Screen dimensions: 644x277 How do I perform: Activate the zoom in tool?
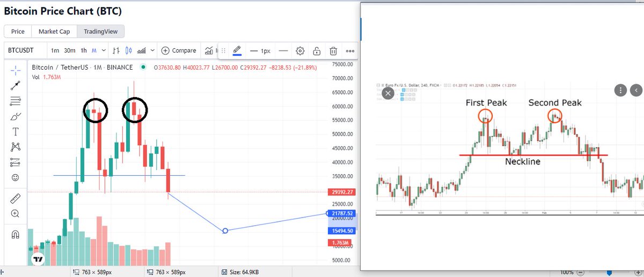[x=16, y=214]
